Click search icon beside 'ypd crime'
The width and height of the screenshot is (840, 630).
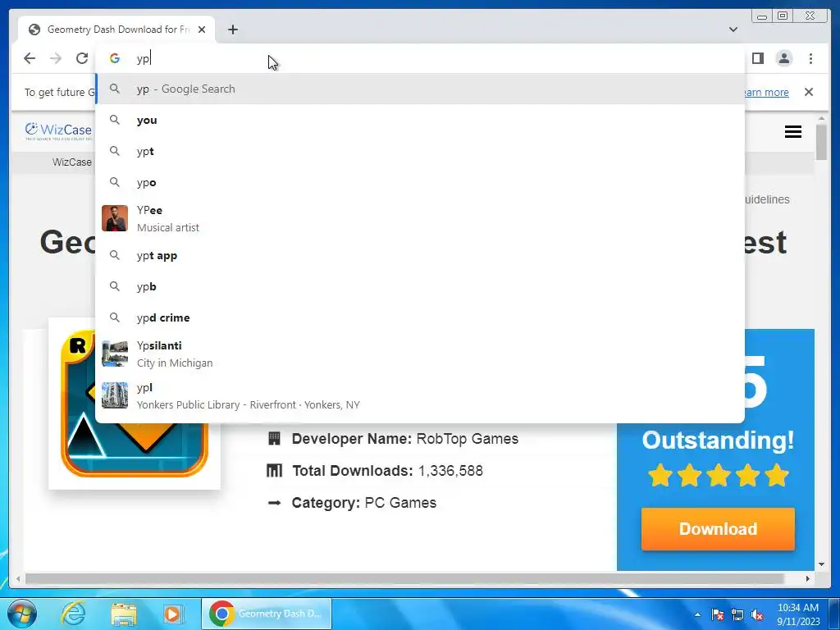[x=115, y=317]
